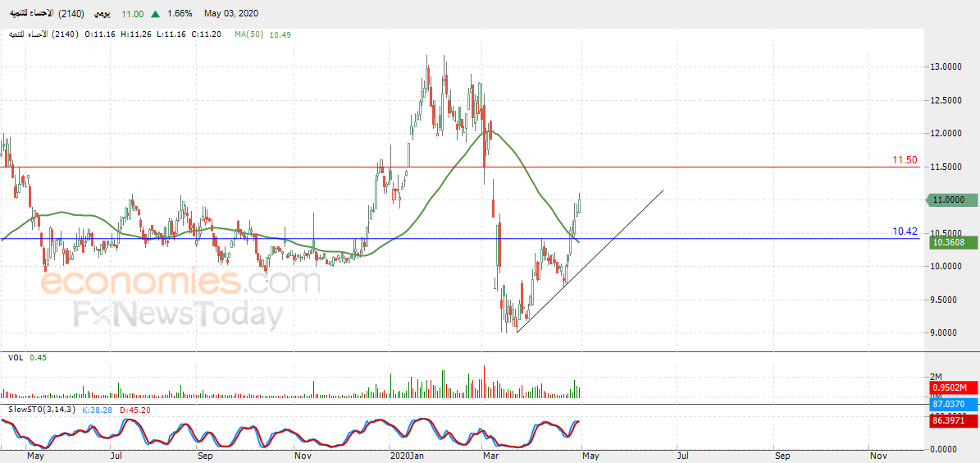
Task: Click the blue 87.0370 stochastic tag
Action: tap(951, 406)
